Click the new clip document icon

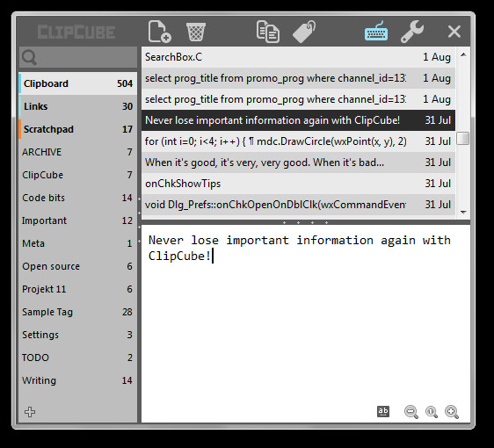click(160, 32)
